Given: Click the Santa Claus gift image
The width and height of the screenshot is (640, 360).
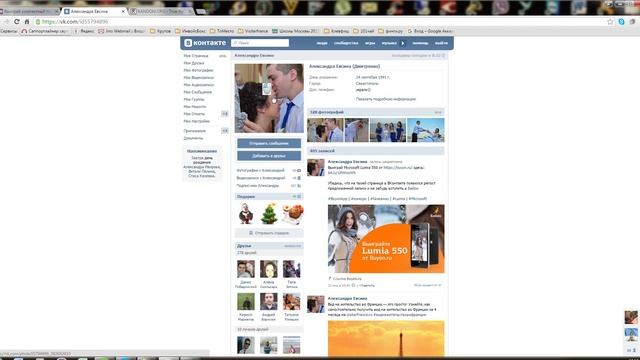Looking at the screenshot, I should tap(246, 214).
